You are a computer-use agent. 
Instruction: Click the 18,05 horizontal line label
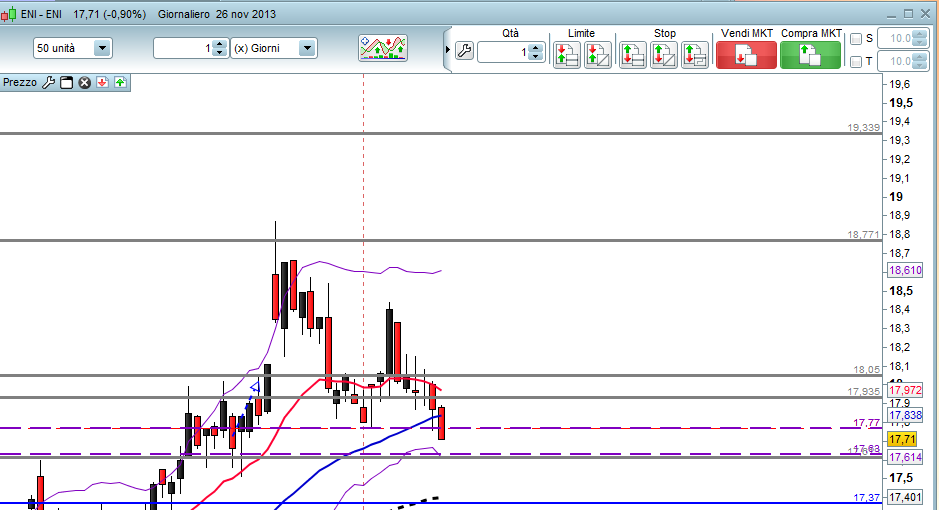[867, 370]
